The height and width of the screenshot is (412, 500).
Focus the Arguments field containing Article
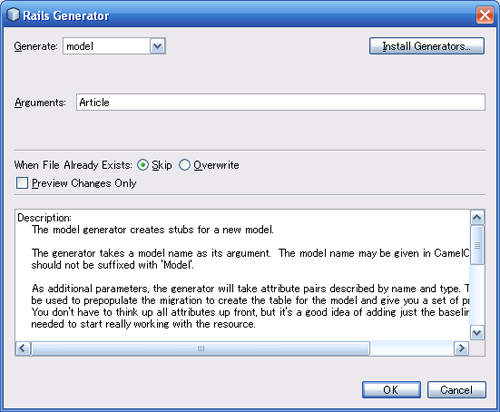(280, 102)
